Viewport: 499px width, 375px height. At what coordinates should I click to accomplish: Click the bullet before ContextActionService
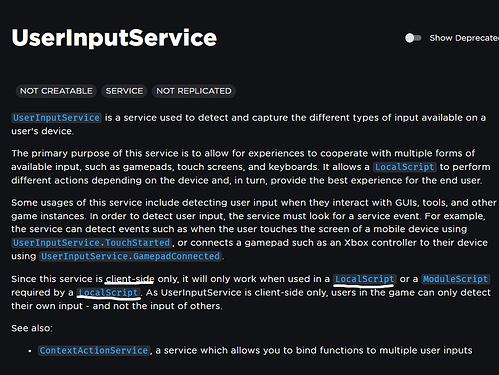pos(30,351)
